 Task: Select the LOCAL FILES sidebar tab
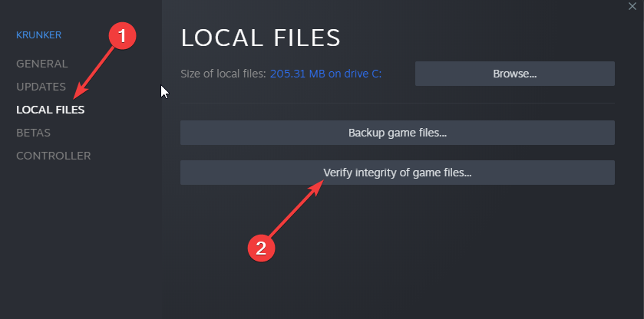click(x=51, y=110)
